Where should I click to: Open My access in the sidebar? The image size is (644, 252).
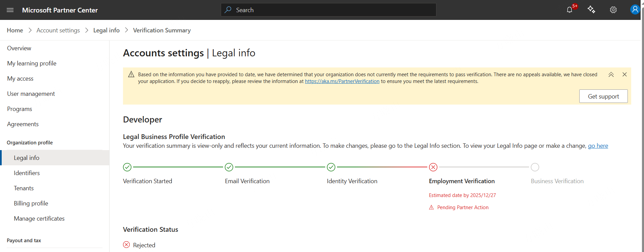pos(20,79)
